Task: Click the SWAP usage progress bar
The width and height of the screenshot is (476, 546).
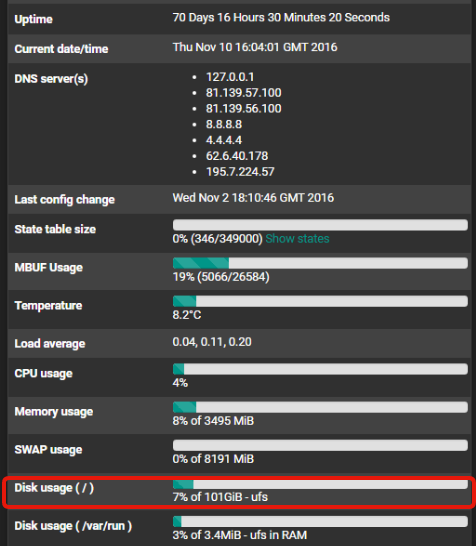Action: click(x=320, y=445)
